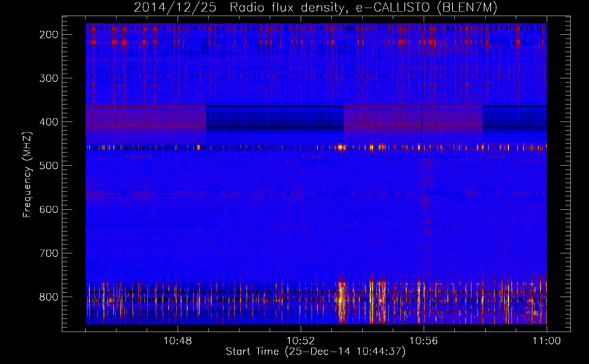This screenshot has height=364, width=589.
Task: Click the 600 frequency tick label
Action: tap(49, 209)
